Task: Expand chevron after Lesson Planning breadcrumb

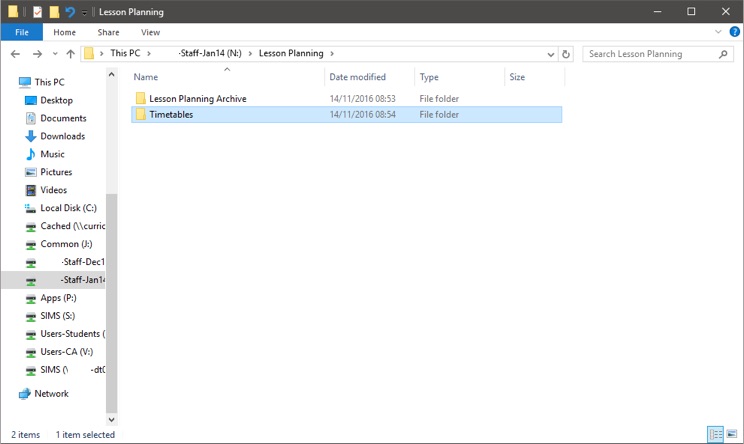Action: click(332, 54)
